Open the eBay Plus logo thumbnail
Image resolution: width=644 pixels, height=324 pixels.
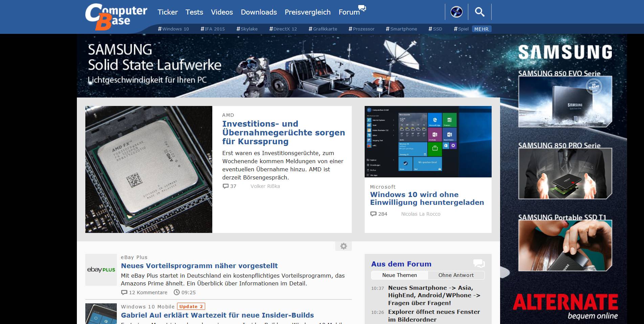coord(101,270)
